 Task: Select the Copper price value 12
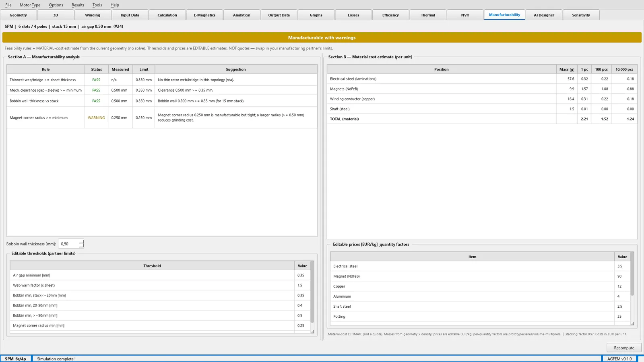click(622, 286)
